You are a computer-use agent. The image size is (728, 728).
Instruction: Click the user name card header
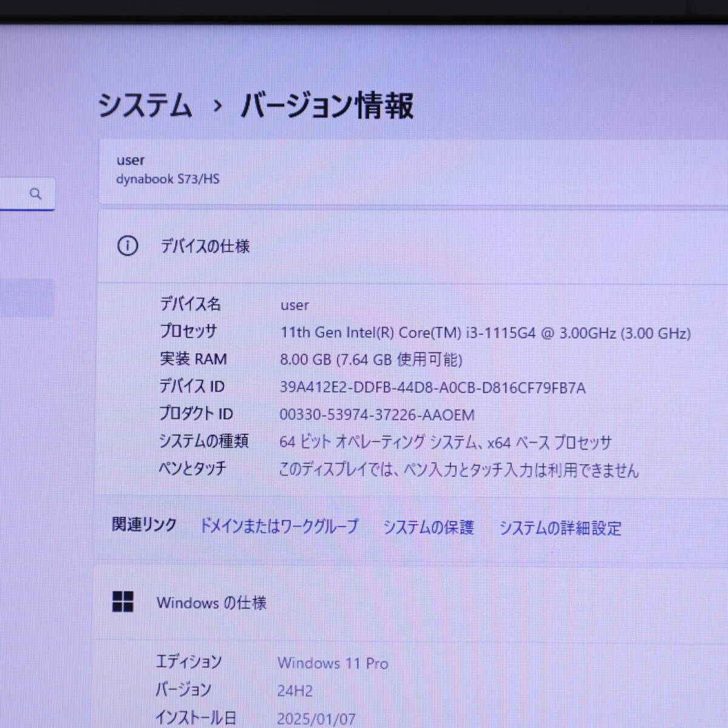pos(130,160)
